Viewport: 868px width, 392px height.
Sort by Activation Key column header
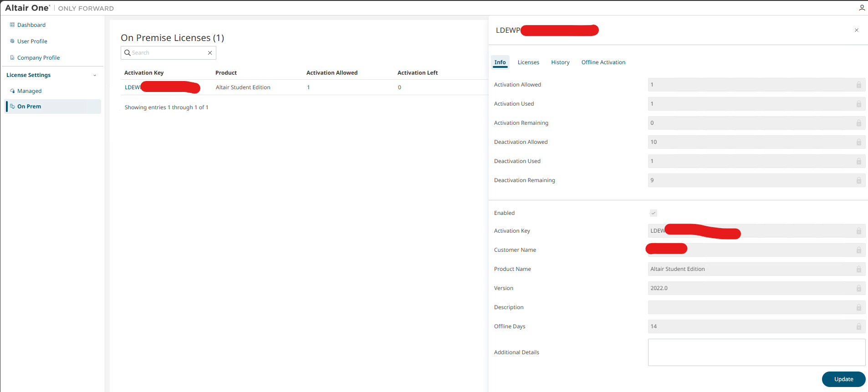(x=144, y=73)
